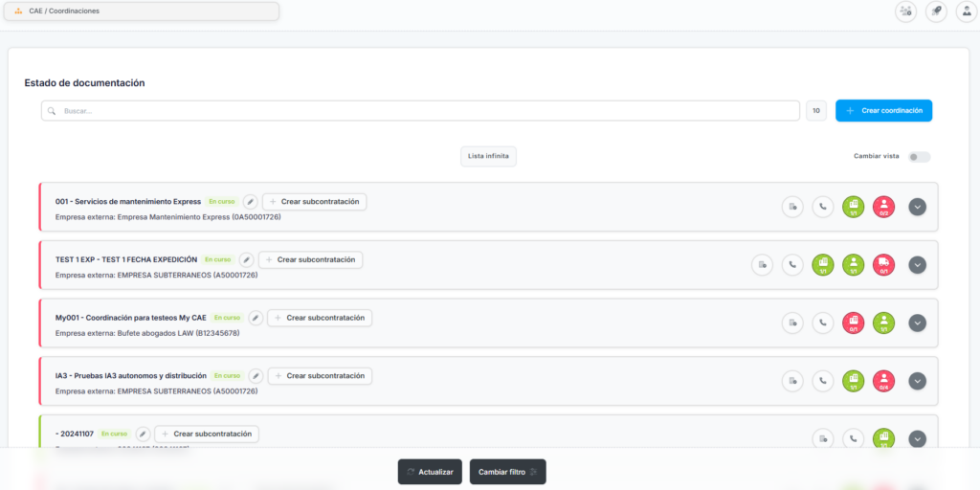The width and height of the screenshot is (980, 490).
Task: Open the user profile icon in the header
Action: 967,11
